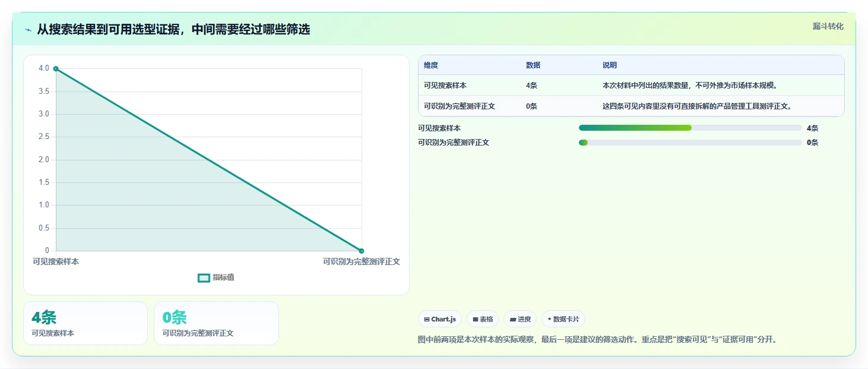Click the 可识别为完整测评正文 progress bar
Viewport: 868px width, 369px height.
pos(690,143)
